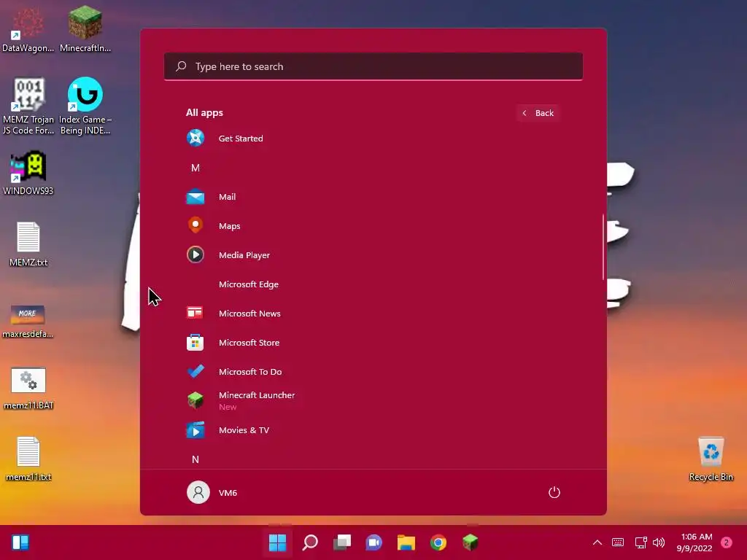
Task: Show hidden system tray icons
Action: [597, 542]
